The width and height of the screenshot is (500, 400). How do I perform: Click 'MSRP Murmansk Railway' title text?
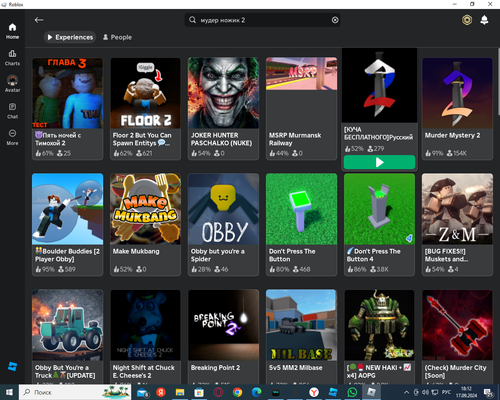295,139
